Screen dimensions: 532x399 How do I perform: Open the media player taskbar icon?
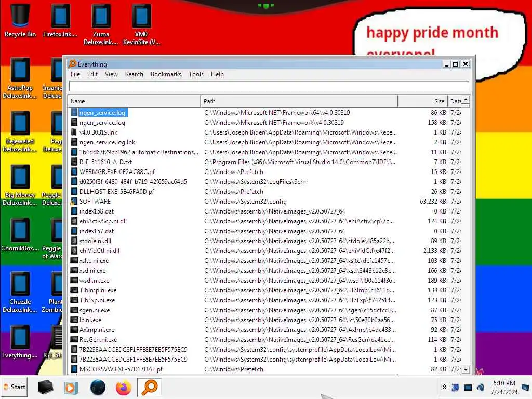(71, 387)
